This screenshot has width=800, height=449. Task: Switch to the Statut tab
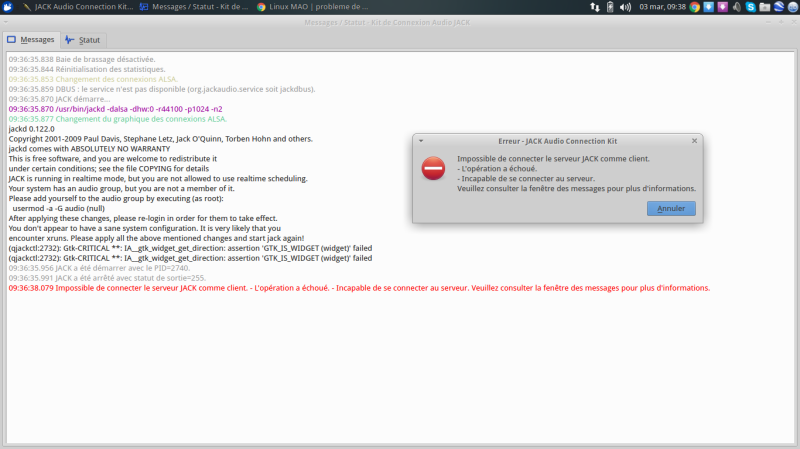(x=83, y=40)
